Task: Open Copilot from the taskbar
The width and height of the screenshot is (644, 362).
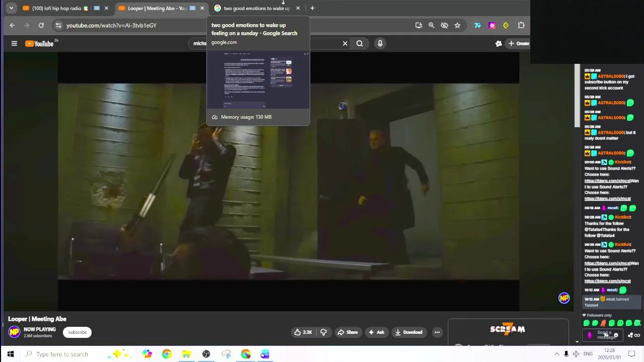Action: pos(147,354)
